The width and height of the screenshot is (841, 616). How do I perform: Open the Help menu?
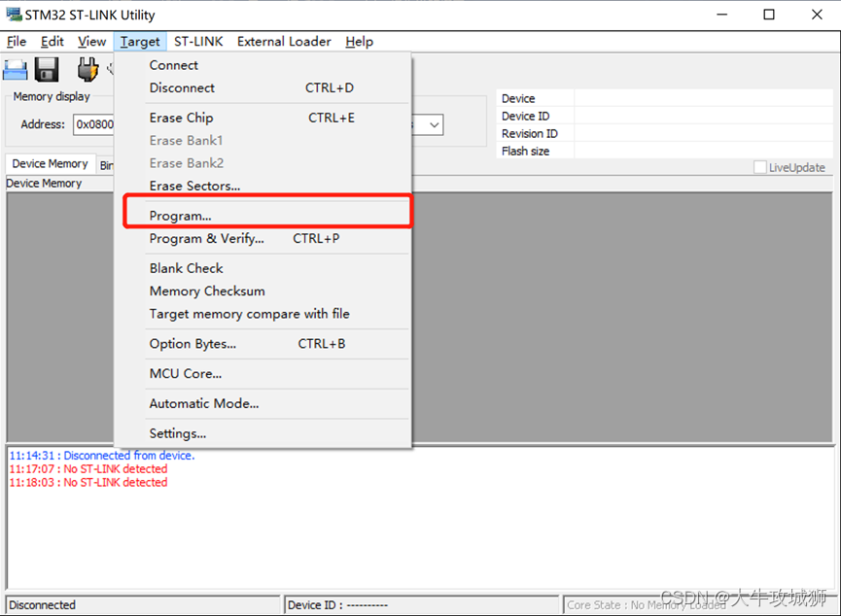pyautogui.click(x=359, y=41)
